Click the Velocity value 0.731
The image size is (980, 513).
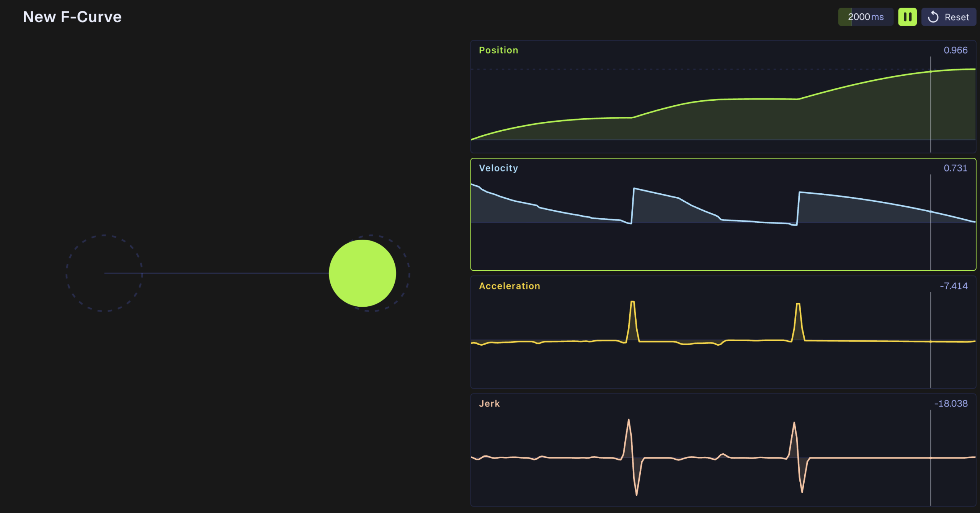955,168
